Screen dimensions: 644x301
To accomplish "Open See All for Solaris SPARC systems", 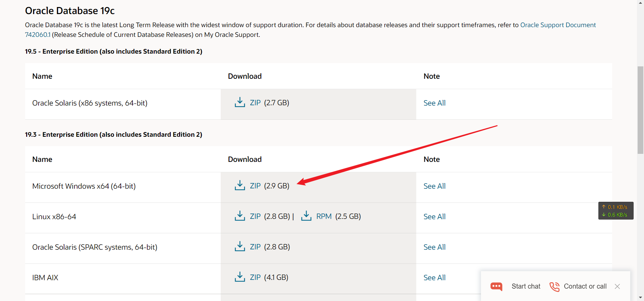I will pyautogui.click(x=434, y=247).
